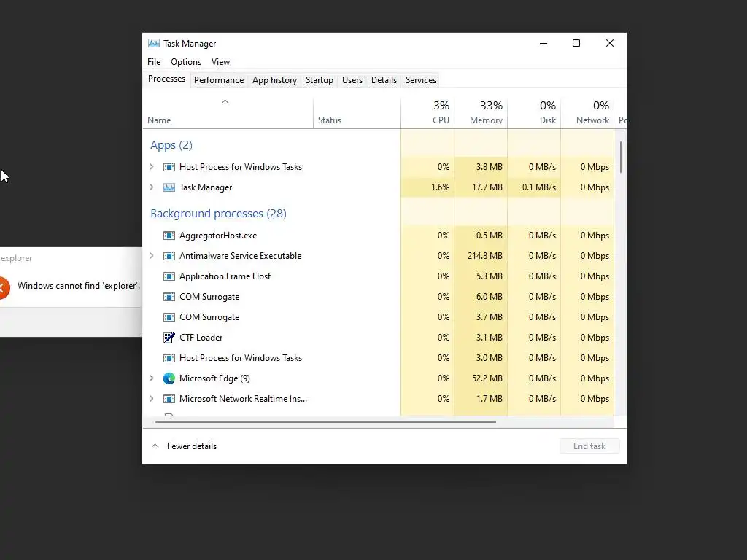Click the 1.6% CPU value for Task Manager
The width and height of the screenshot is (747, 560).
click(440, 187)
